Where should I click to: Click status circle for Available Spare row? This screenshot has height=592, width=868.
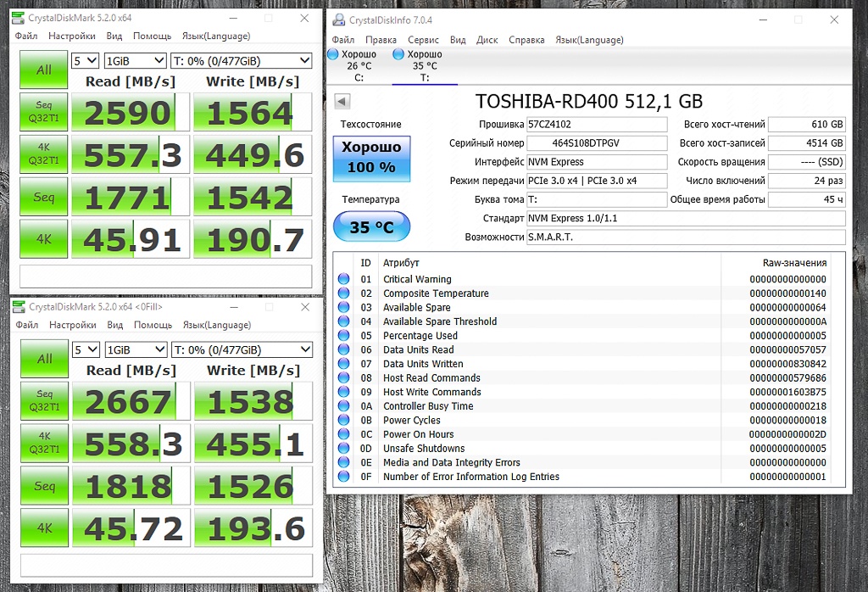[x=344, y=307]
